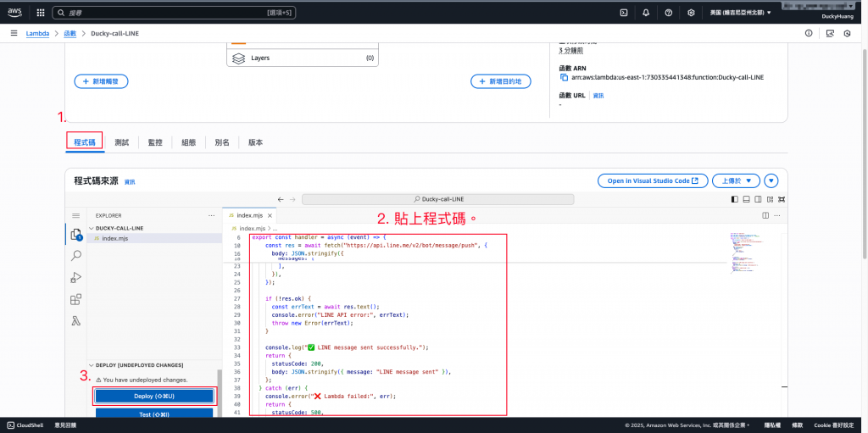The image size is (868, 433).
Task: Open the Lambda icon in activity bar
Action: pyautogui.click(x=75, y=320)
